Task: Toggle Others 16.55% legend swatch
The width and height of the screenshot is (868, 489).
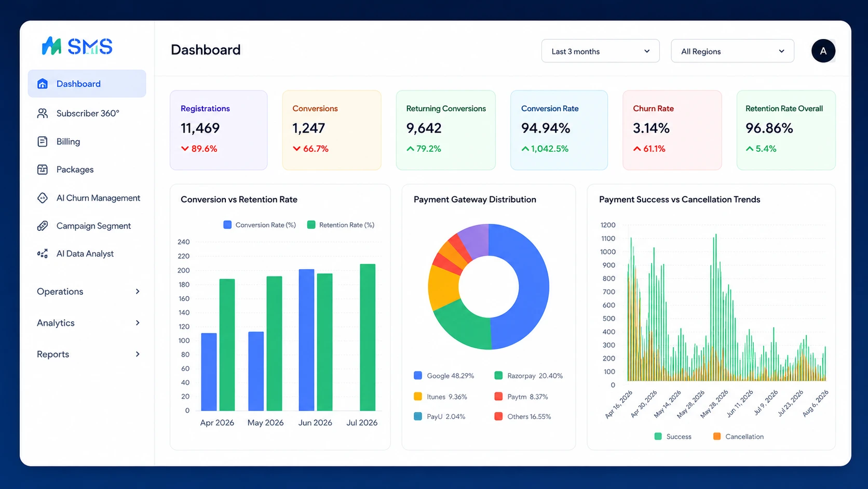Action: click(498, 416)
